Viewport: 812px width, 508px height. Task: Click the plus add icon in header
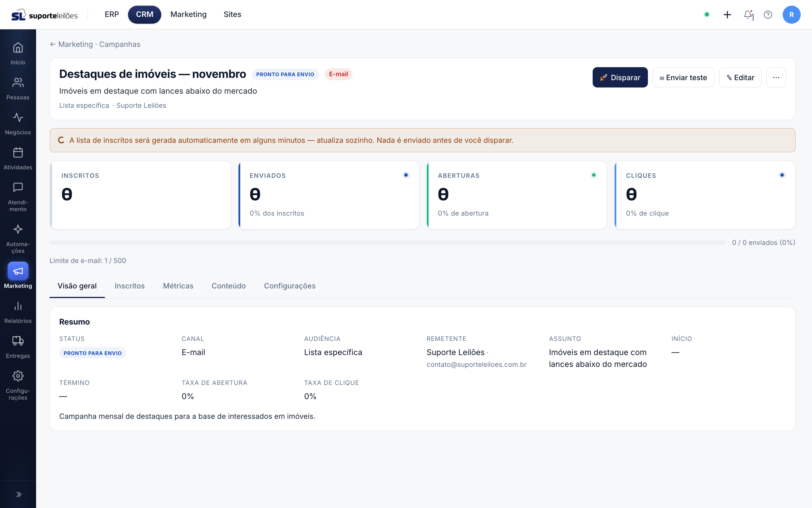(x=727, y=14)
